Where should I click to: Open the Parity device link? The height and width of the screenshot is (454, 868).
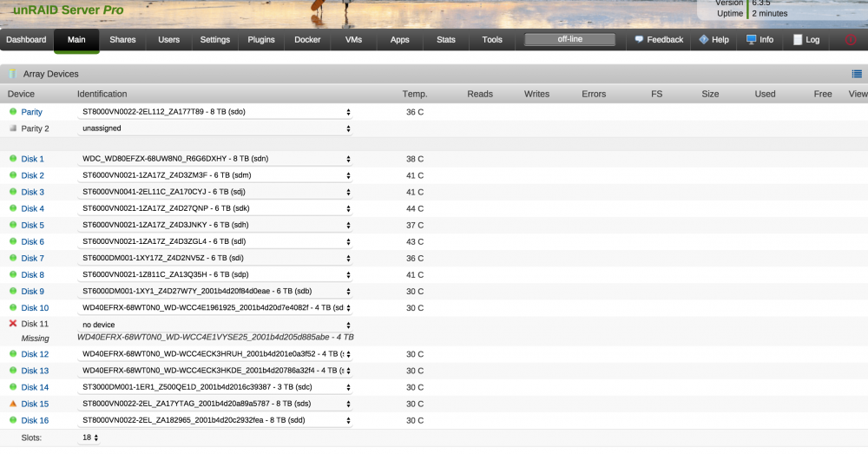point(31,112)
